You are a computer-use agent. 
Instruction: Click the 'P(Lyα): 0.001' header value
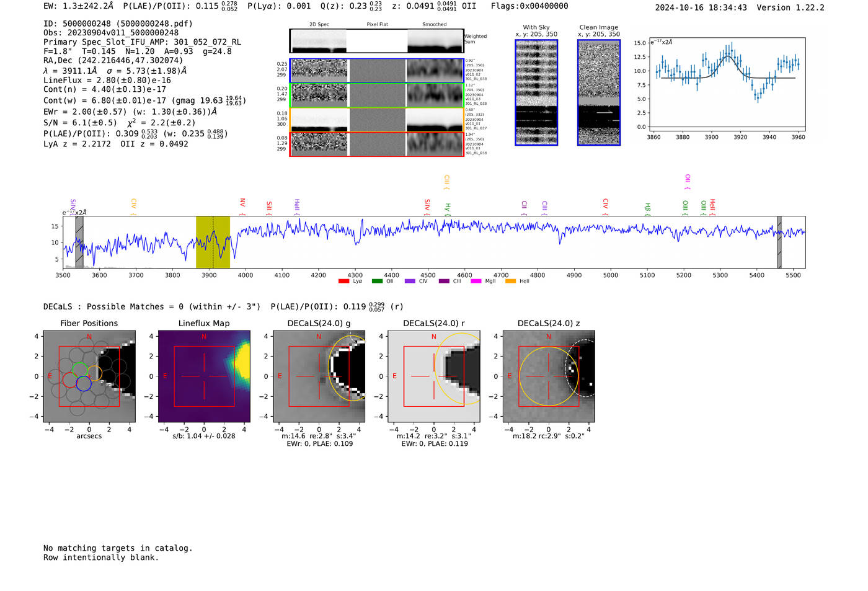tap(279, 6)
